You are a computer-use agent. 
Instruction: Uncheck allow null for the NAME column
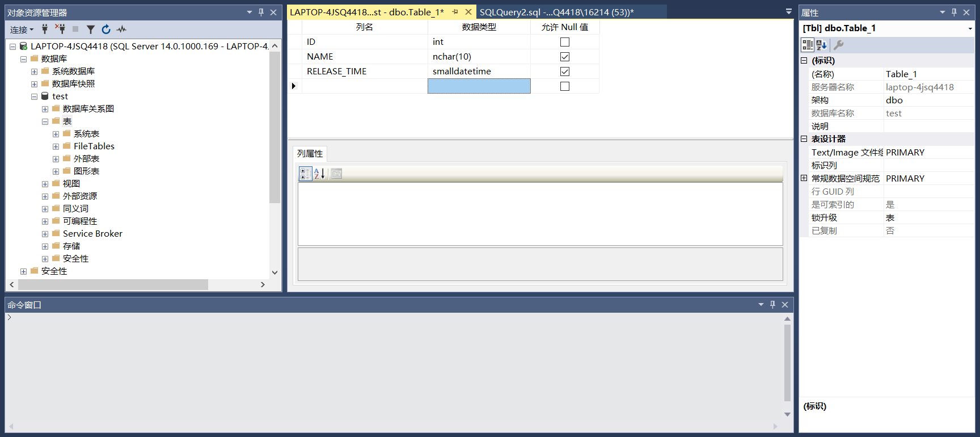click(x=564, y=57)
